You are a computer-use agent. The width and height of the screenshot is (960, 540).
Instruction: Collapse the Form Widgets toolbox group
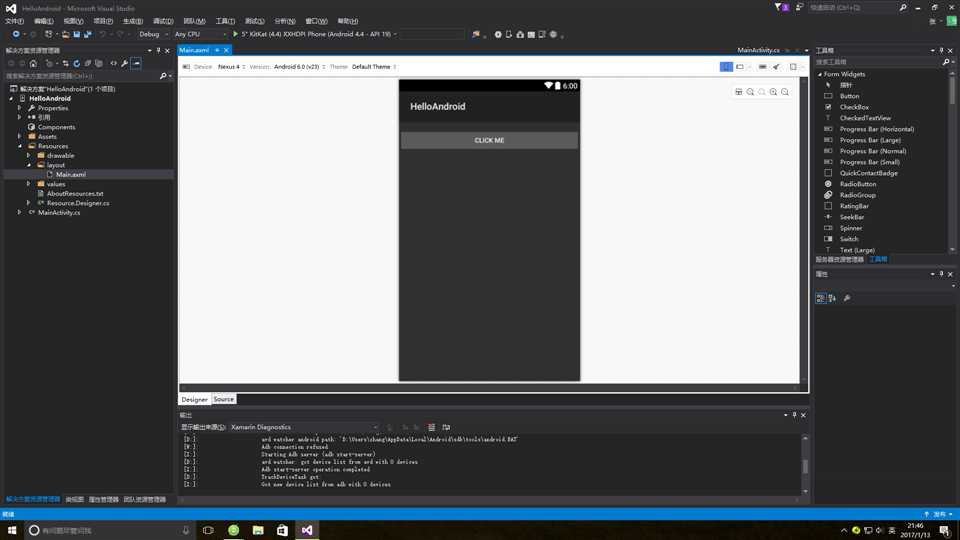pos(820,74)
